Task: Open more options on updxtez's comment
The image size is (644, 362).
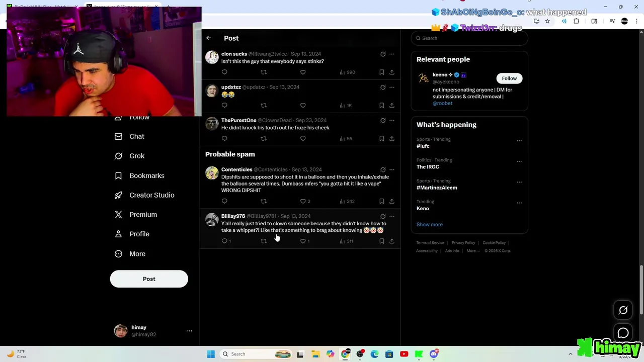Action: point(392,87)
